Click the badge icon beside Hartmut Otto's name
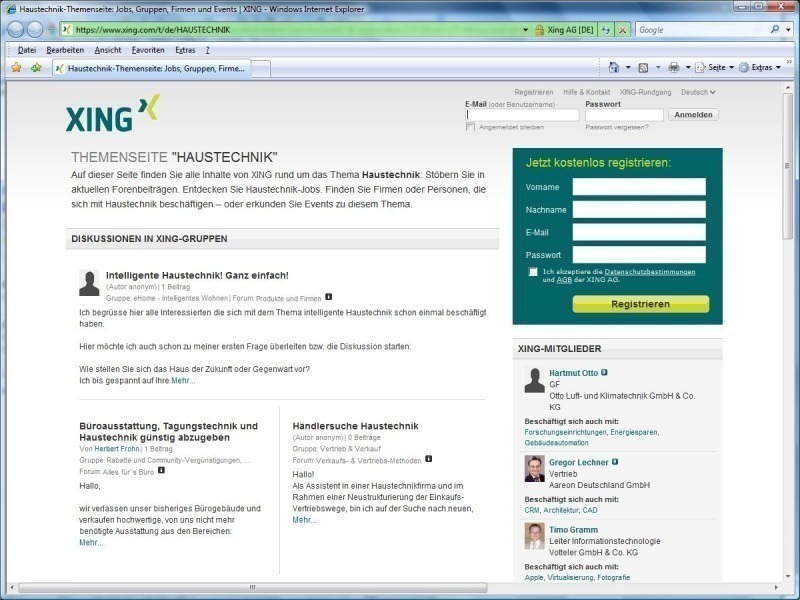The height and width of the screenshot is (600, 800). (x=604, y=372)
